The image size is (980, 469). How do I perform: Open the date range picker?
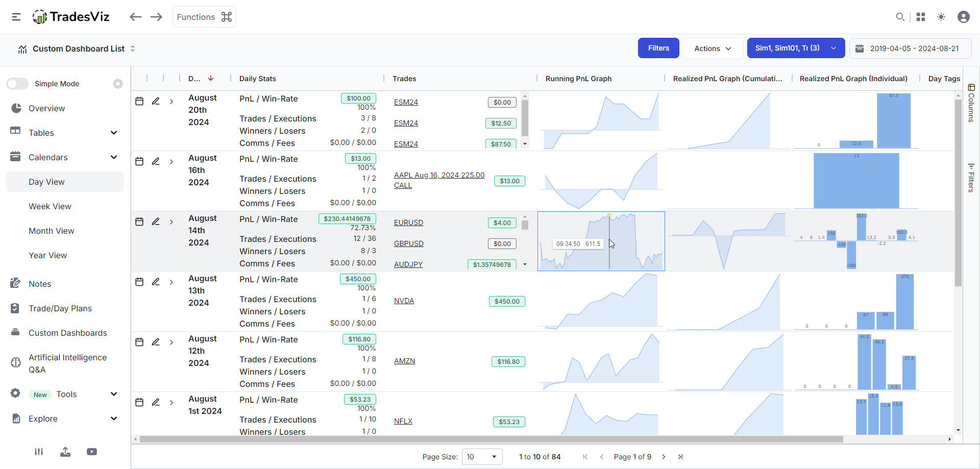point(911,48)
